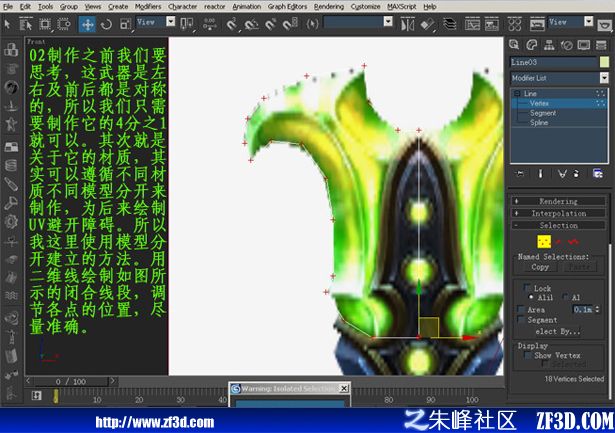615x433 pixels.
Task: Enable the Segment checkbox
Action: (521, 320)
